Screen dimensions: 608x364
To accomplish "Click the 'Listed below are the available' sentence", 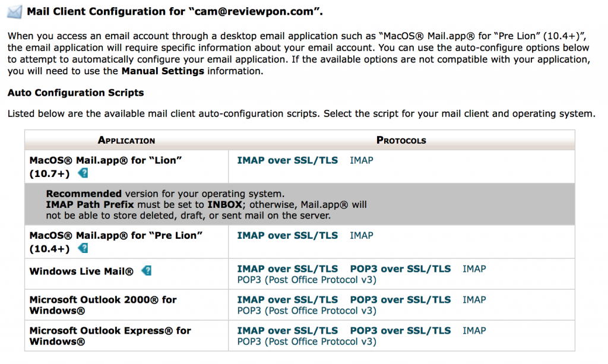I will pyautogui.click(x=301, y=114).
